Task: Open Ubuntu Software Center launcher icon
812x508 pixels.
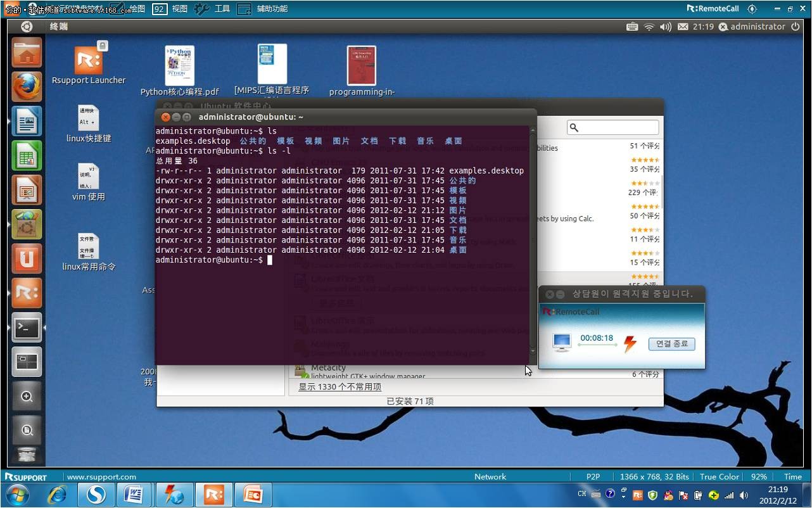Action: [x=27, y=224]
